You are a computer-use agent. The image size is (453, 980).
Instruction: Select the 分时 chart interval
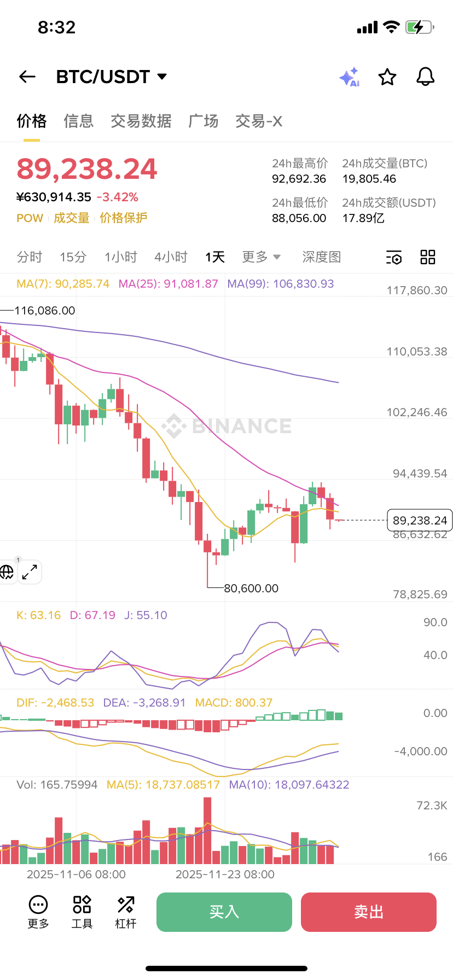pyautogui.click(x=30, y=257)
